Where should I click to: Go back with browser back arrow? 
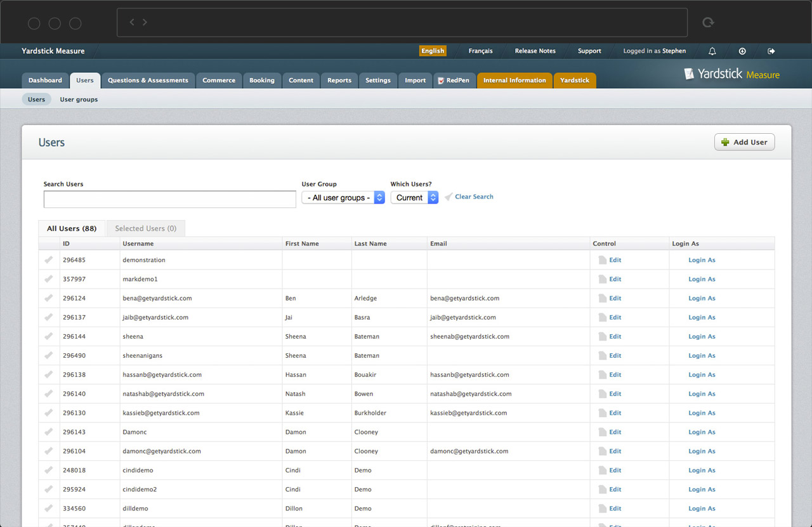coord(132,22)
